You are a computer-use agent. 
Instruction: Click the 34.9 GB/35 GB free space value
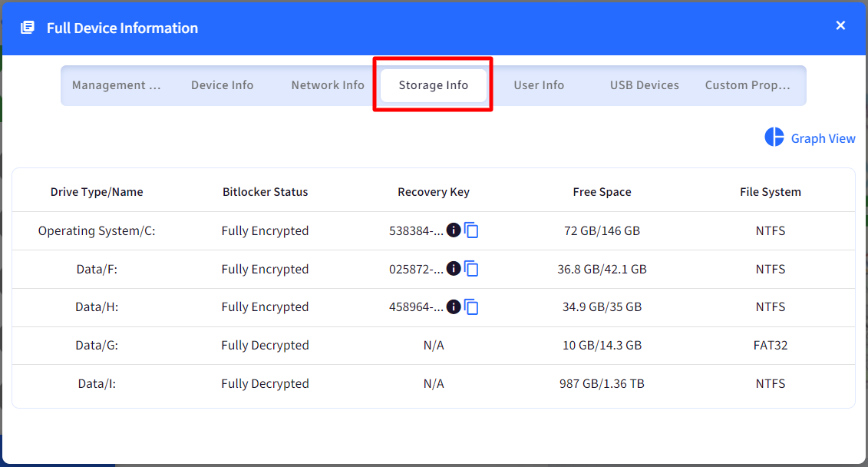coord(602,307)
